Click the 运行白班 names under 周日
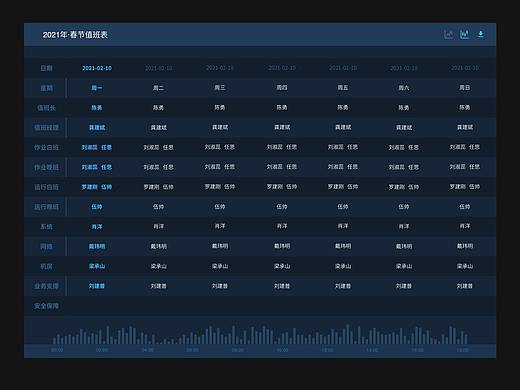This screenshot has width=520, height=390. (465, 187)
